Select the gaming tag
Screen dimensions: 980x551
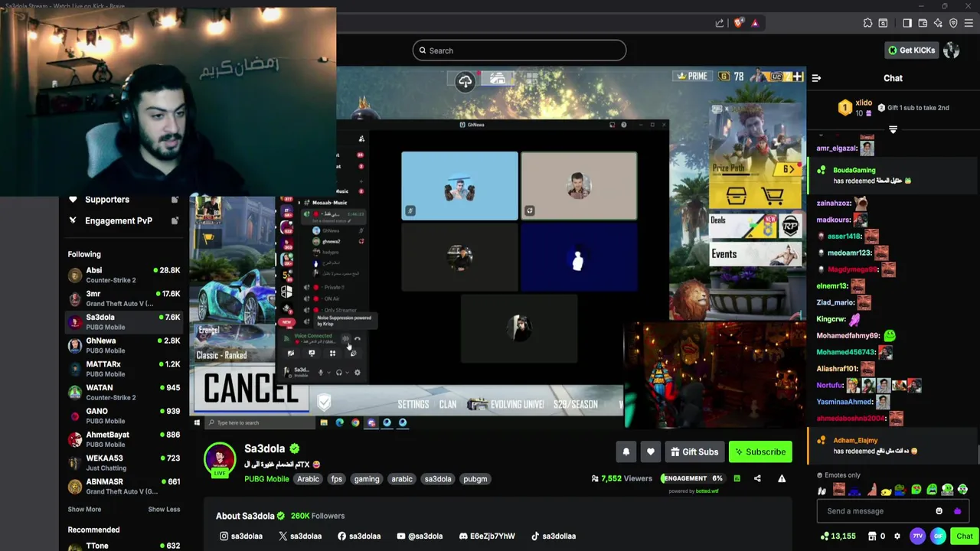coord(367,479)
